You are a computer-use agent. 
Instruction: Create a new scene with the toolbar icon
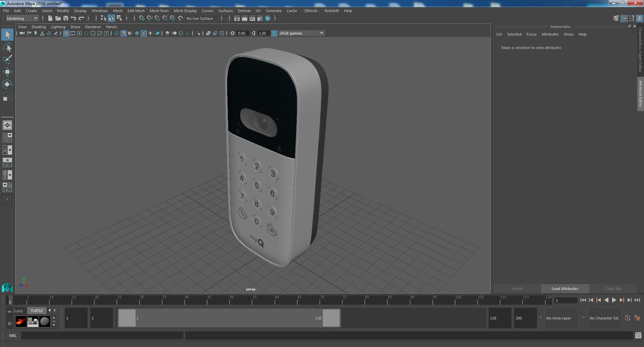(x=50, y=18)
